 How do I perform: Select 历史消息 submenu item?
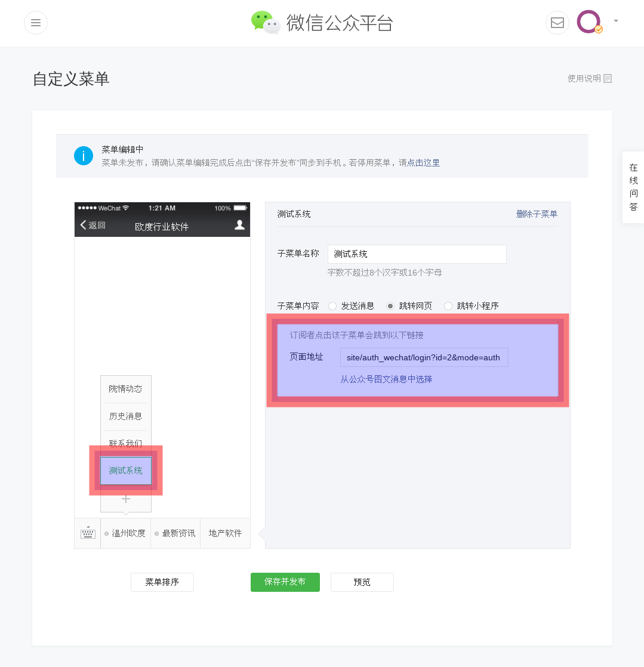click(125, 416)
